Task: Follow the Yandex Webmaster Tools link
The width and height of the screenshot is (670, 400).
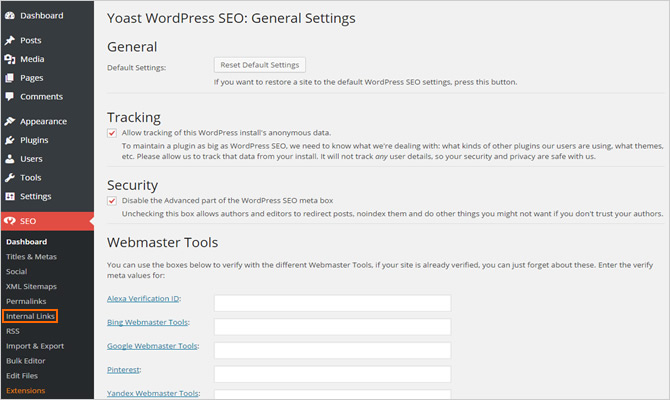Action: [x=153, y=393]
